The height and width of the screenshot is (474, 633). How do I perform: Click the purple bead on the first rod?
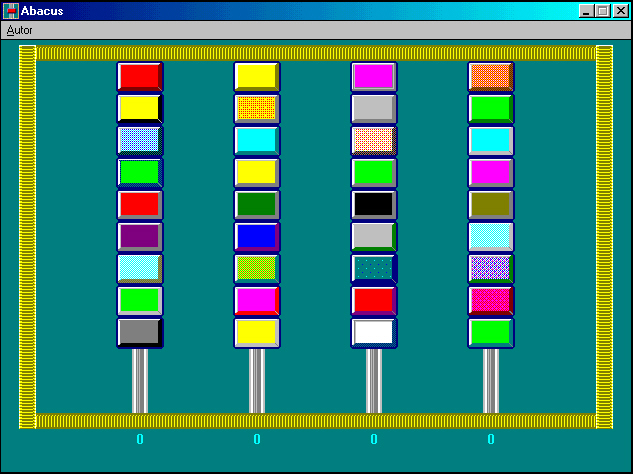point(140,237)
